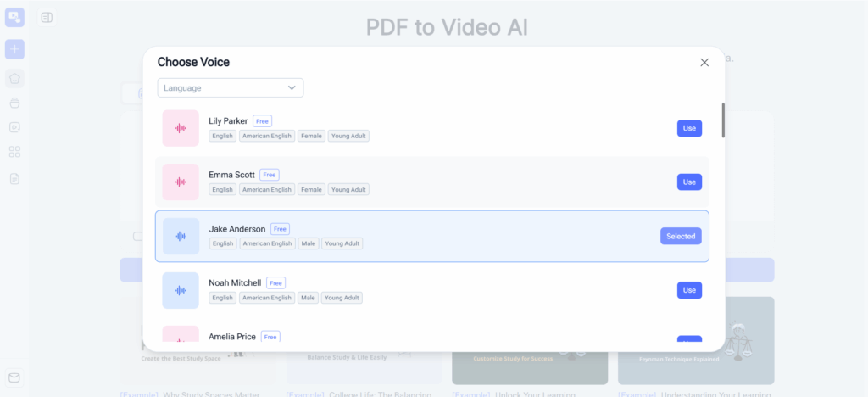This screenshot has height=397, width=868.
Task: Use the Noah Mitchell voice
Action: (689, 290)
